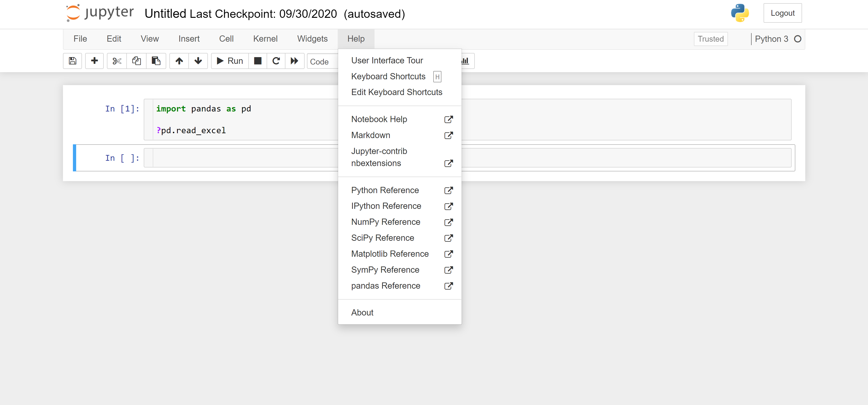Paste cells below icon
The image size is (868, 405).
click(156, 61)
